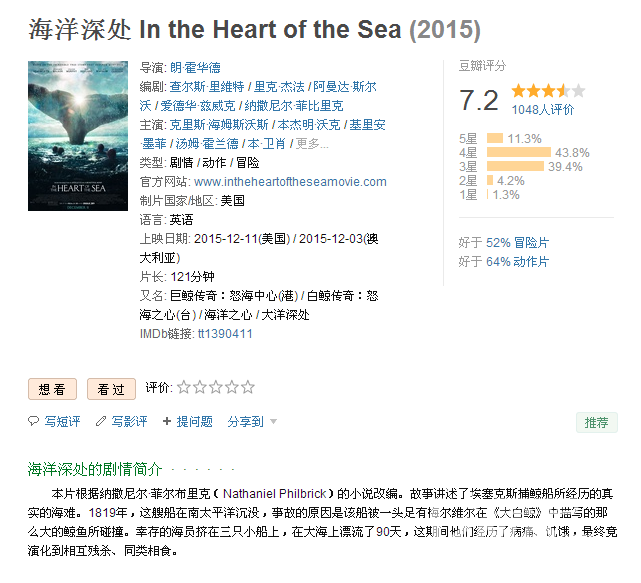View the 1048人评价 ratings link
This screenshot has width=641, height=583.
(542, 110)
